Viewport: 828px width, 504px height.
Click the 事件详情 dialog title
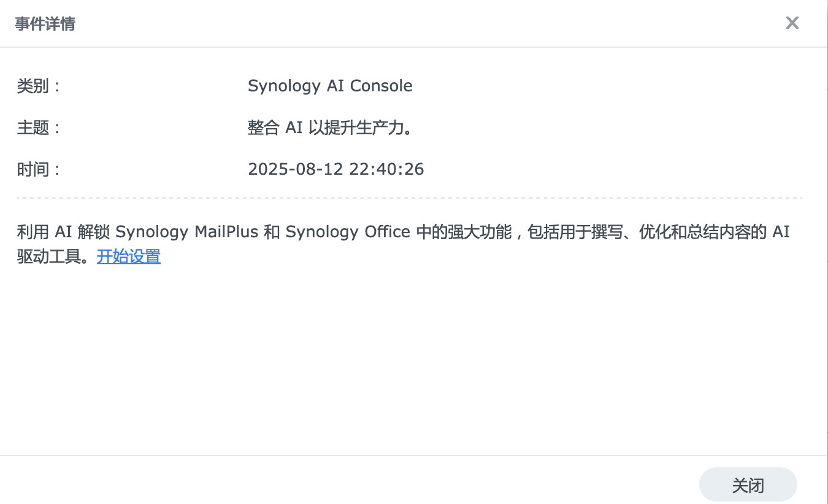coord(45,24)
